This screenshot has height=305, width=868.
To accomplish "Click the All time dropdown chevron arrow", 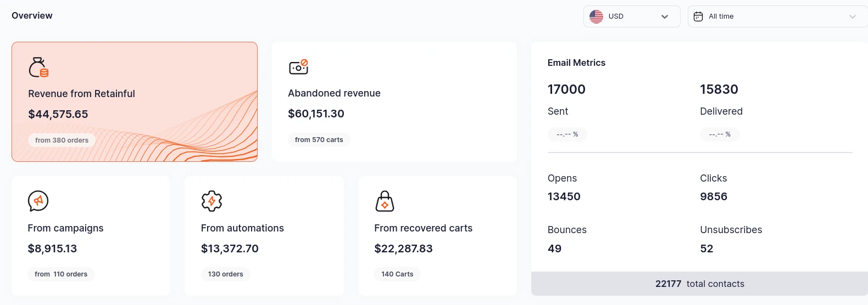I will 853,16.
